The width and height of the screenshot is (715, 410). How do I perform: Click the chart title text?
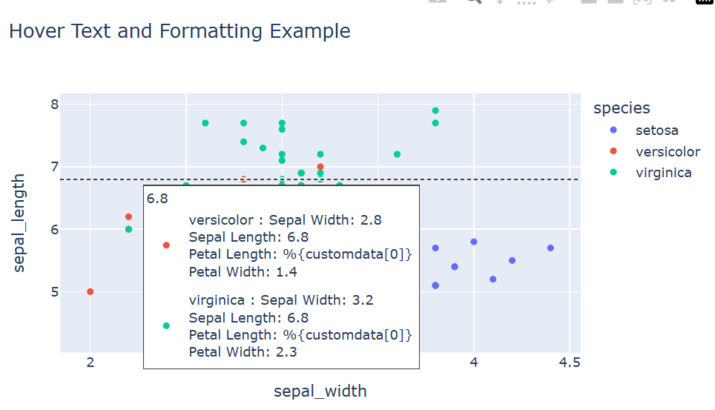point(179,31)
